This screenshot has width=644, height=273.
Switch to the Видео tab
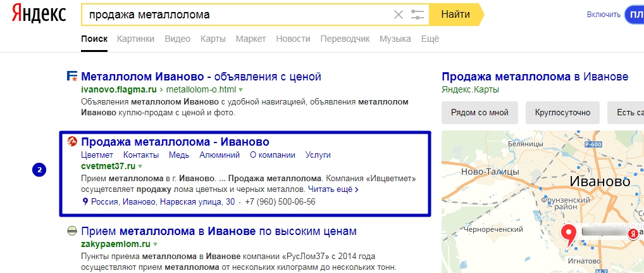coord(177,39)
